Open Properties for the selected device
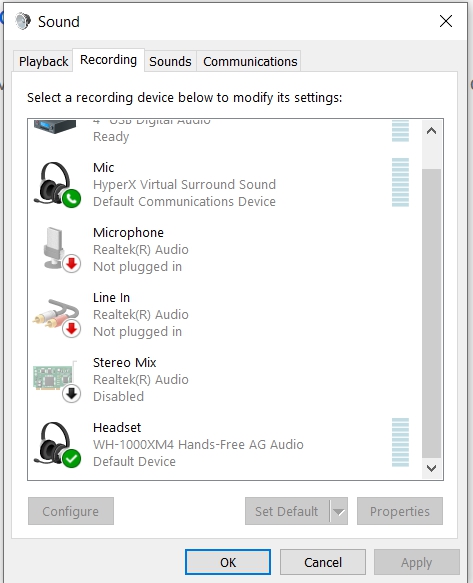Image resolution: width=473 pixels, height=583 pixels. (400, 511)
